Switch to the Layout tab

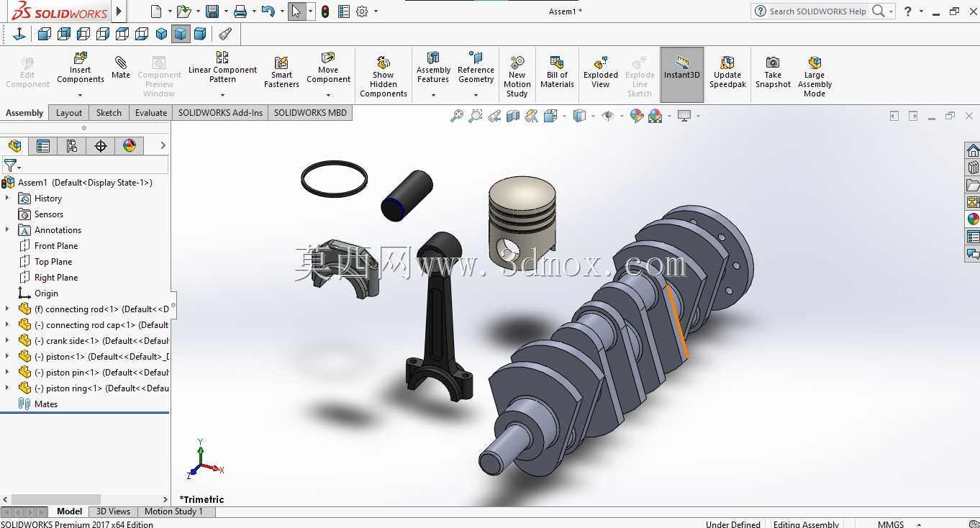click(x=69, y=113)
